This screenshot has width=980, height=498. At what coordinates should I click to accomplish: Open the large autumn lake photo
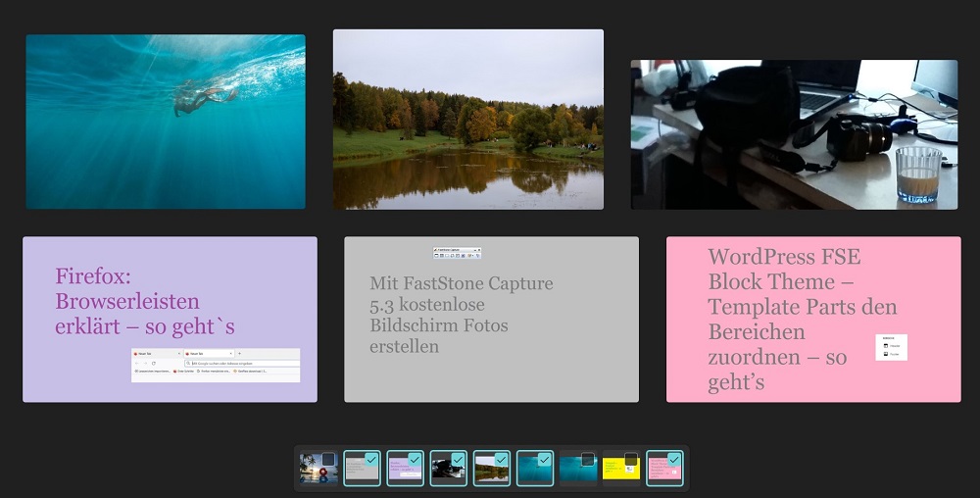click(468, 120)
